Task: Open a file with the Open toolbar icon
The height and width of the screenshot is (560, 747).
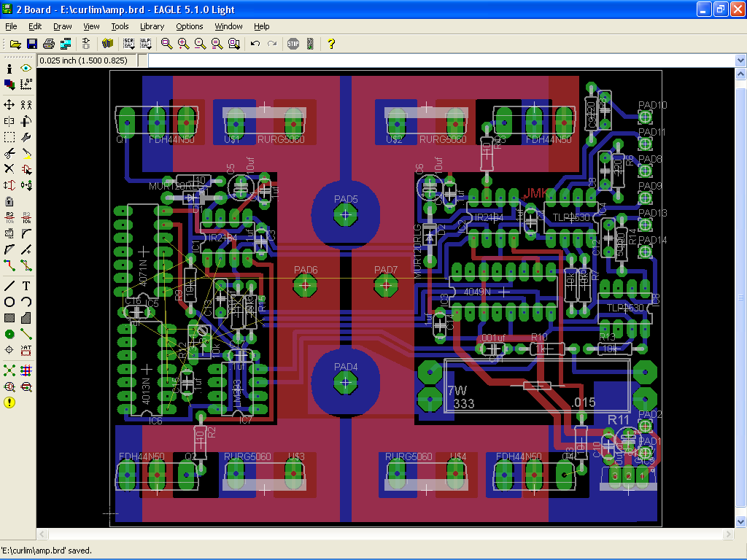Action: [15, 44]
